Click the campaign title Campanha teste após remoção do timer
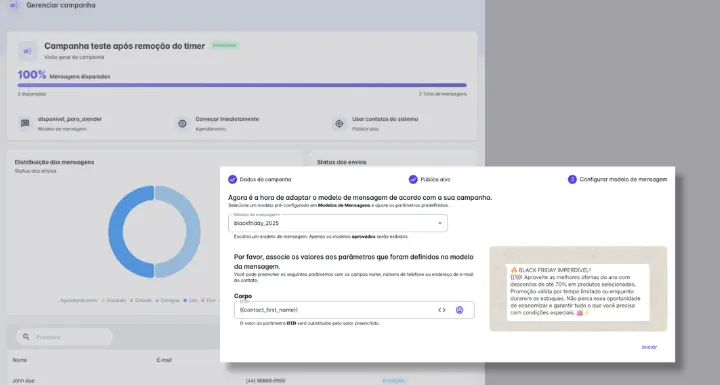Screen dimensions: 720x385 pyautogui.click(x=124, y=46)
